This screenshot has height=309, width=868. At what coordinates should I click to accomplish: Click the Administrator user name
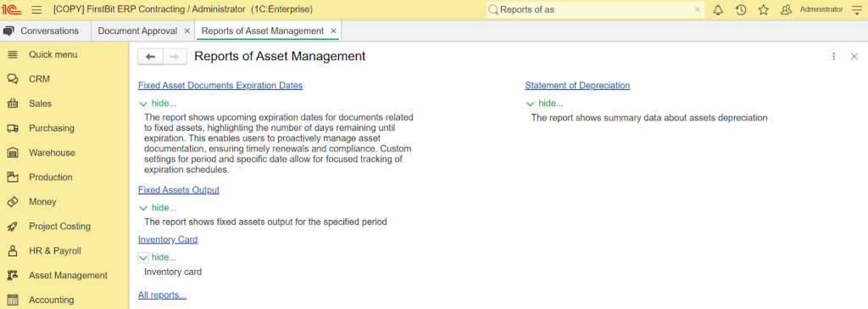tap(821, 9)
